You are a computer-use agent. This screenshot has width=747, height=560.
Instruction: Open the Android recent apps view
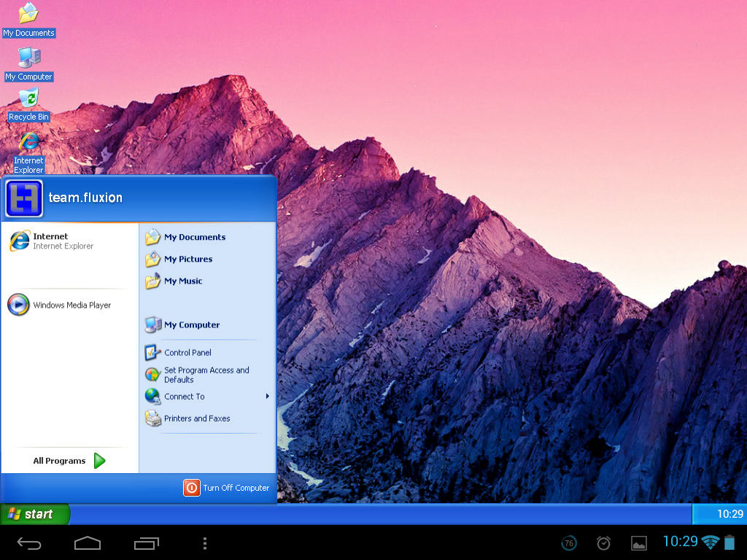(146, 542)
